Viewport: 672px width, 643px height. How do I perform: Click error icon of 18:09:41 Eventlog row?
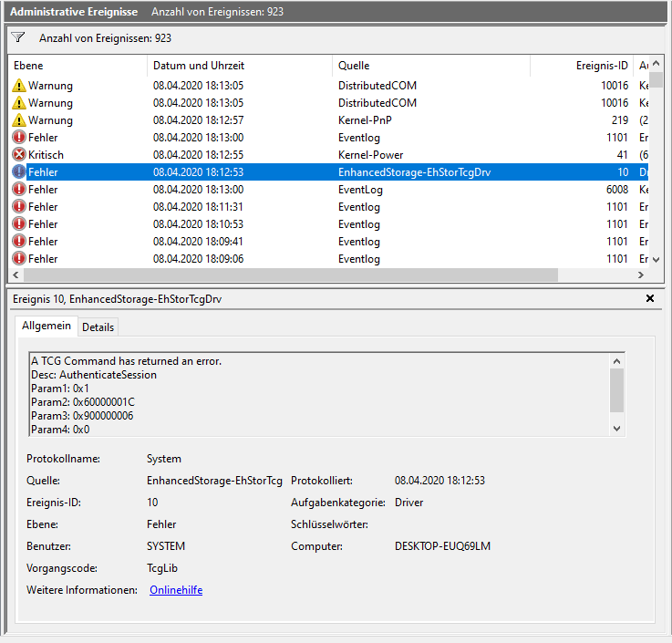point(19,242)
